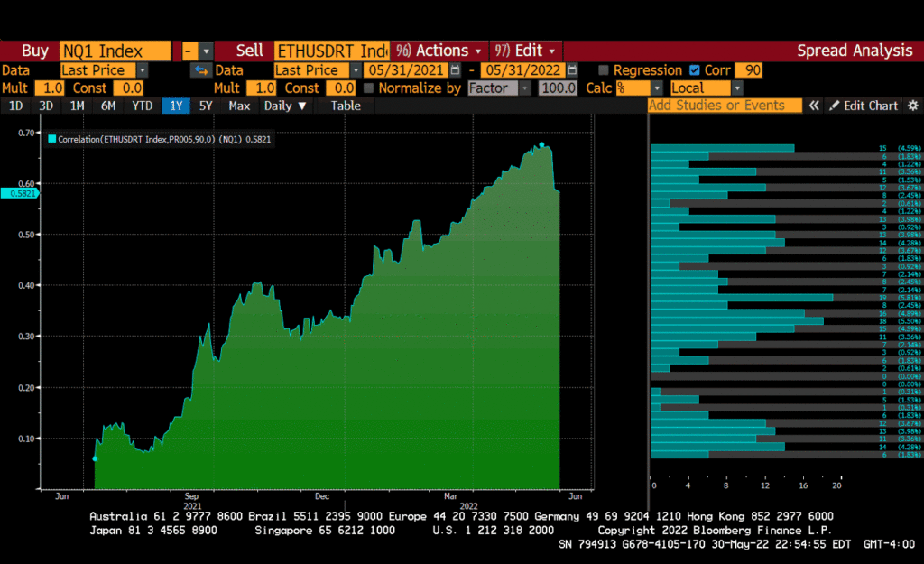Click the Table view button
The height and width of the screenshot is (564, 924).
coord(345,106)
